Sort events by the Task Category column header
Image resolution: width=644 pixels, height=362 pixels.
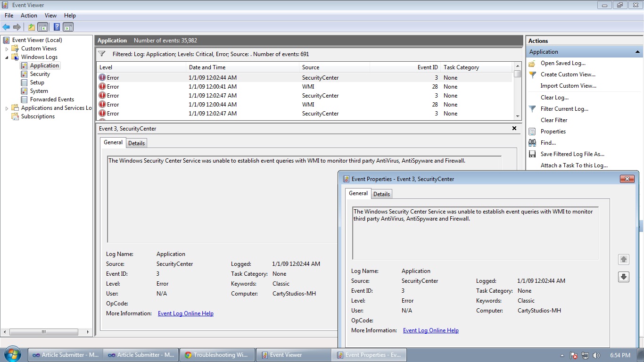477,67
